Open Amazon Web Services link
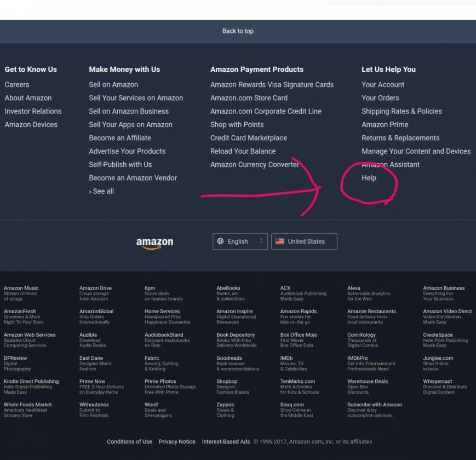476x460 pixels. tap(30, 340)
